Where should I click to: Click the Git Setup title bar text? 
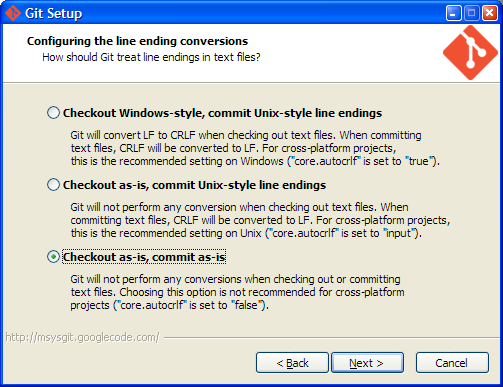pos(54,13)
